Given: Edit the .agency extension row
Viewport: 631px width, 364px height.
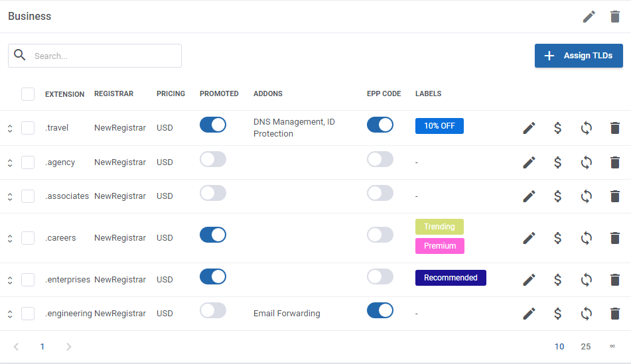Looking at the screenshot, I should pyautogui.click(x=529, y=162).
